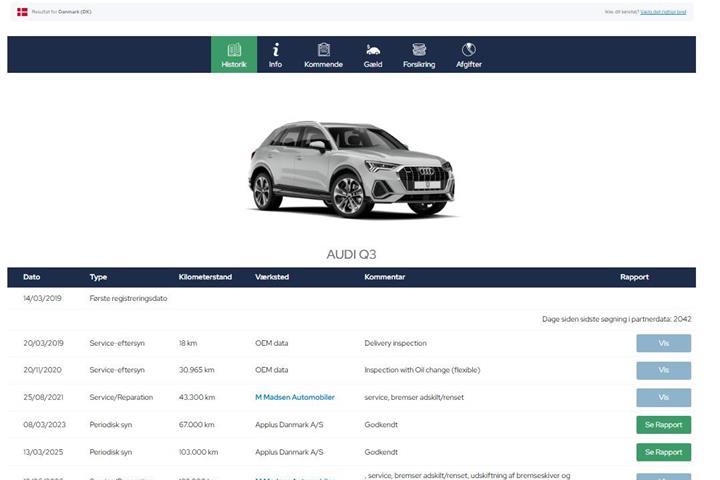
Task: Click OEM data in the 20/03/2019 row
Action: 271,343
